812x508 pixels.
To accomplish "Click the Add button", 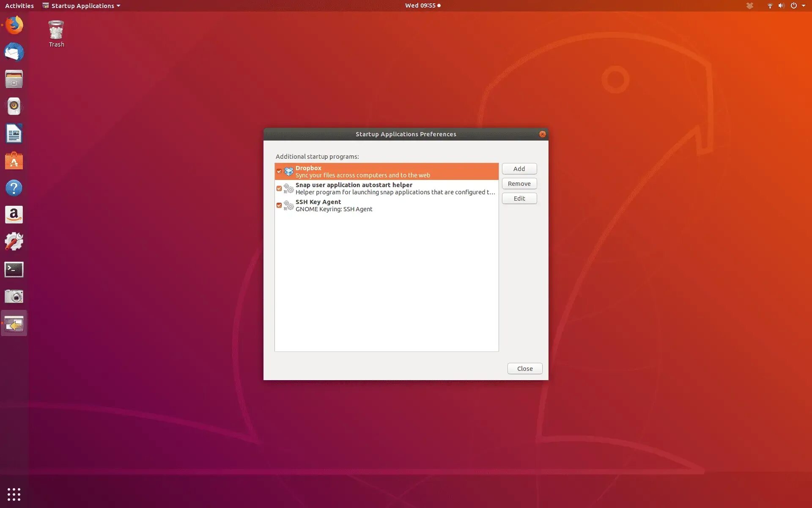I will [519, 168].
